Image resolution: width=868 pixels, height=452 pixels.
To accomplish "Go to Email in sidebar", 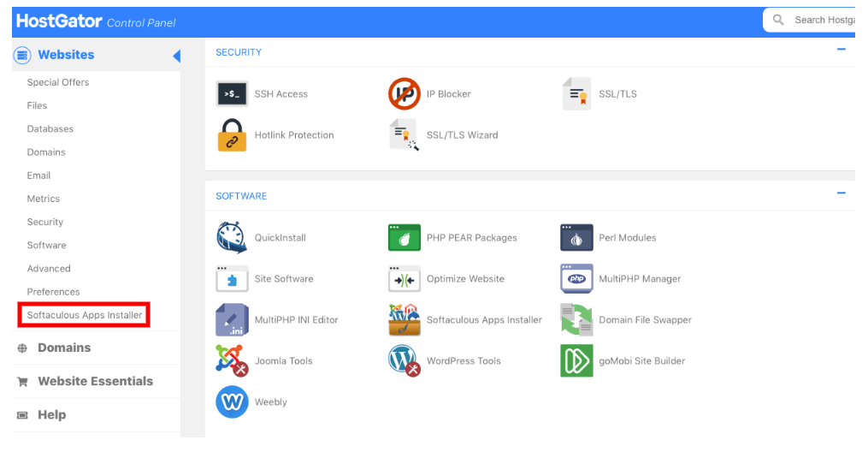I will tap(38, 175).
